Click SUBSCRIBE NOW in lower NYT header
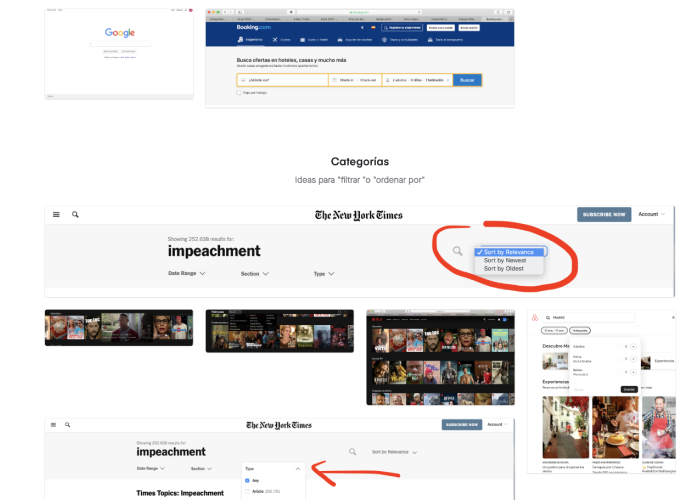Viewport: 700px width, 500px height. 462,425
